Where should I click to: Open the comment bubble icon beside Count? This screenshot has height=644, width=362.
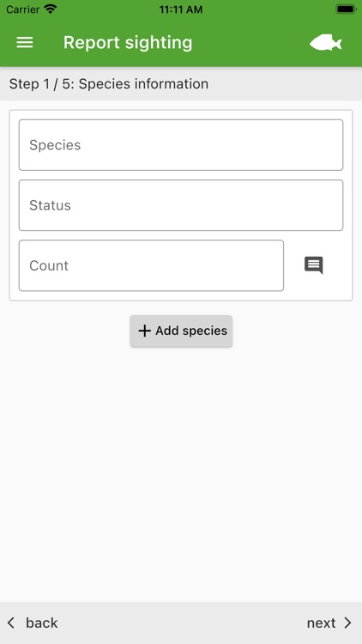314,265
